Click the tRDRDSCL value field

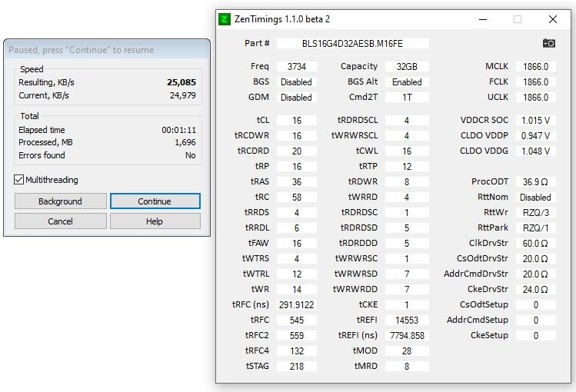click(407, 121)
